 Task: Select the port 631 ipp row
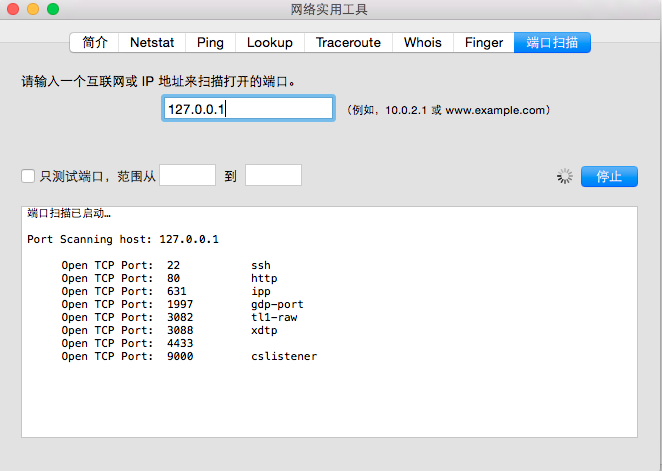pos(166,292)
